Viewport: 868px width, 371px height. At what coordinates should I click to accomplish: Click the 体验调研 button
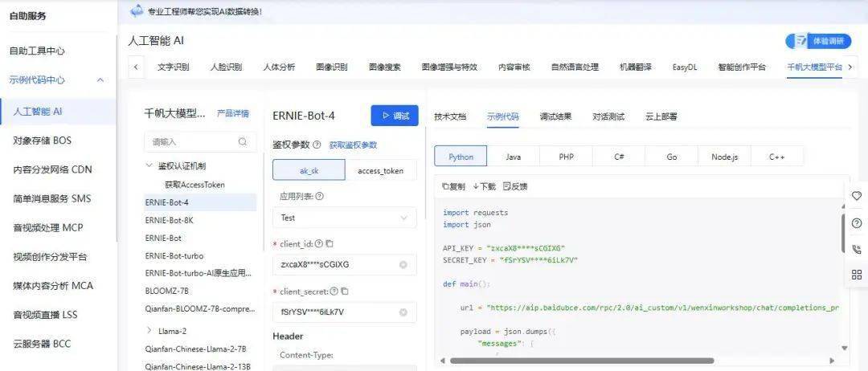pos(817,41)
